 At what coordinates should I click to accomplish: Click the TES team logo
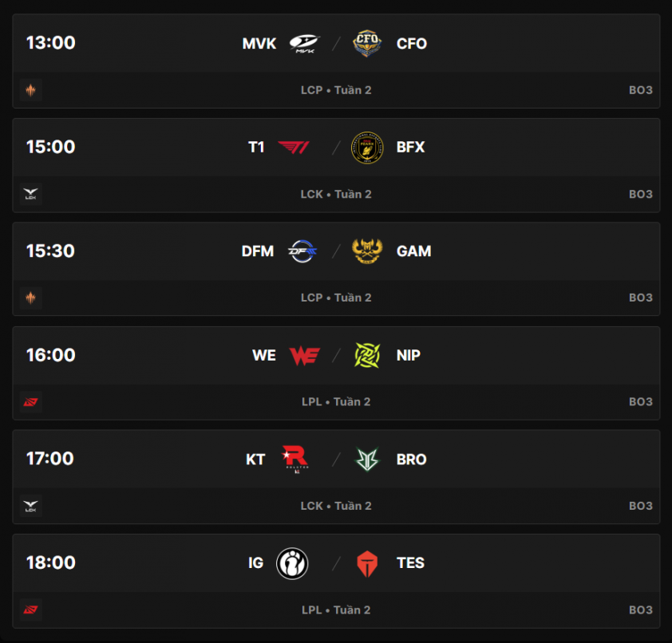(x=368, y=563)
